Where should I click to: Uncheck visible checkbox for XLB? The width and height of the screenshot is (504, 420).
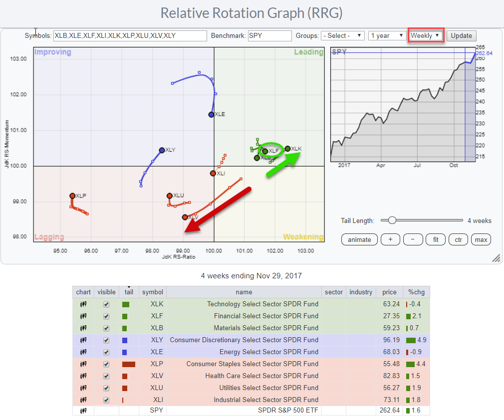[x=106, y=328]
